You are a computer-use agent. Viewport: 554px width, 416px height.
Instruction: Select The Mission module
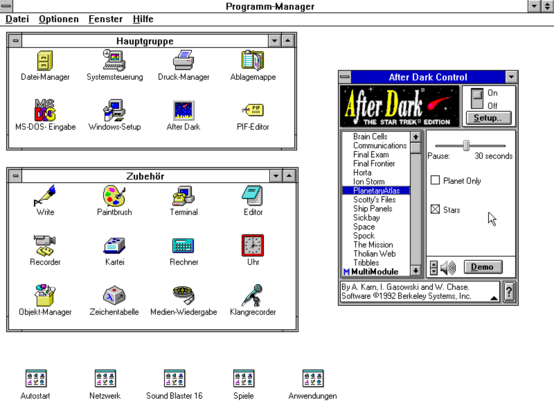click(x=373, y=245)
